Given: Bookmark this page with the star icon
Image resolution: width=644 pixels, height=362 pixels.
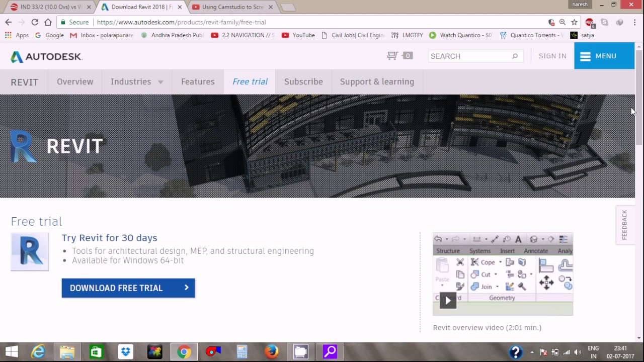Looking at the screenshot, I should [574, 22].
